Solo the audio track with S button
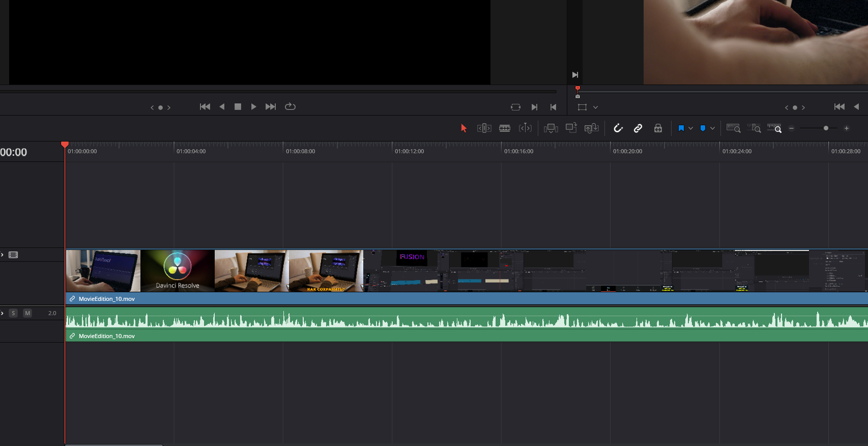 (14, 313)
